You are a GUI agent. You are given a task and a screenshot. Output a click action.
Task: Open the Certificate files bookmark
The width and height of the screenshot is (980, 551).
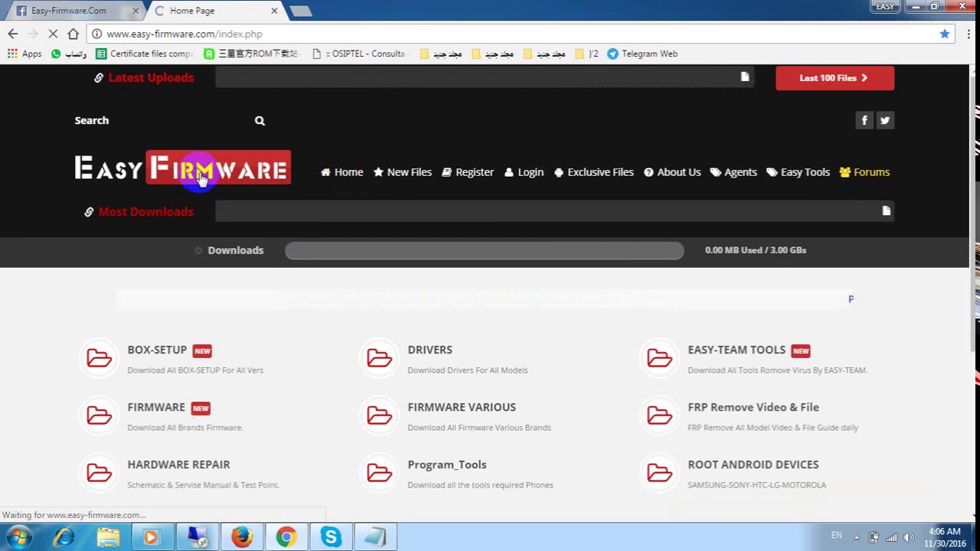pyautogui.click(x=145, y=54)
